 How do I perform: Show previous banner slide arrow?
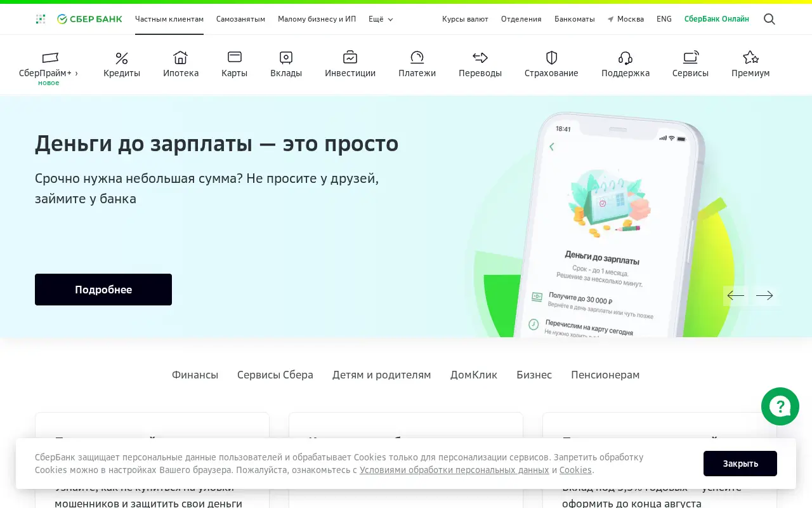(x=736, y=295)
